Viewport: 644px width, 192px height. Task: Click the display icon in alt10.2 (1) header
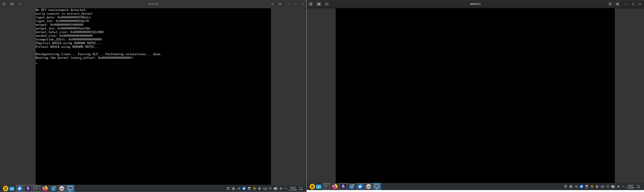327,4
